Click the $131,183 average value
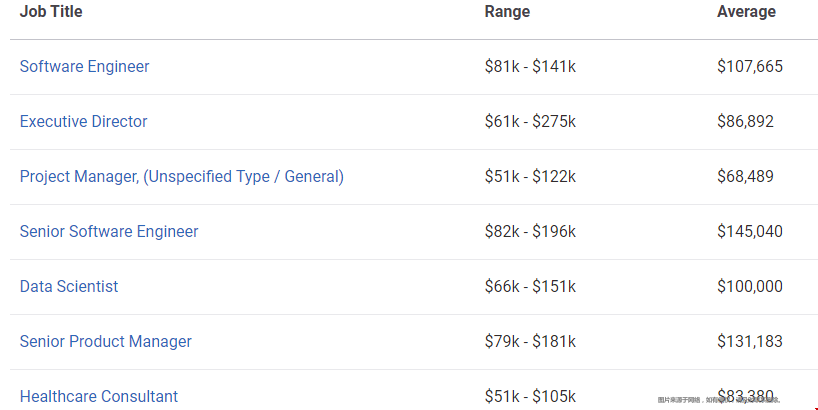This screenshot has width=818, height=410. click(750, 341)
